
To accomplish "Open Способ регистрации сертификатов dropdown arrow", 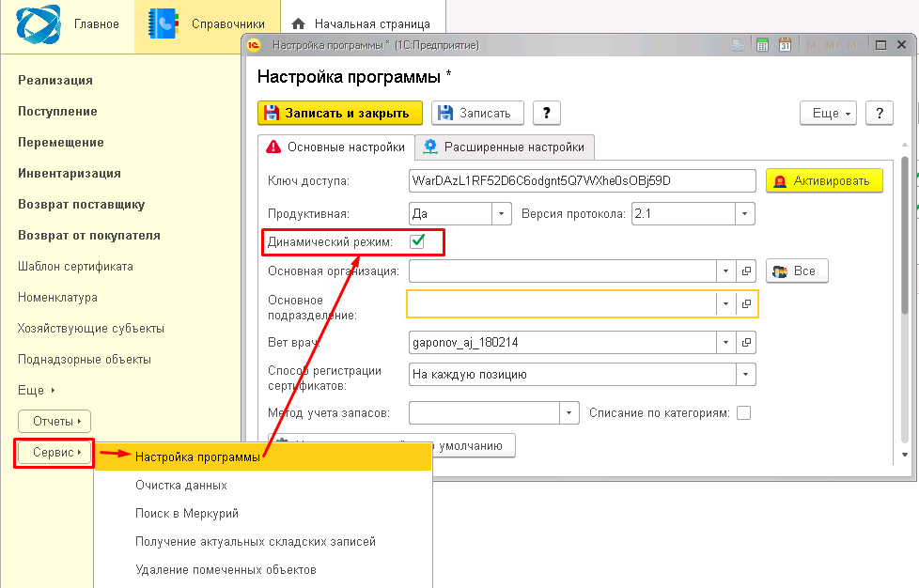I will [745, 375].
